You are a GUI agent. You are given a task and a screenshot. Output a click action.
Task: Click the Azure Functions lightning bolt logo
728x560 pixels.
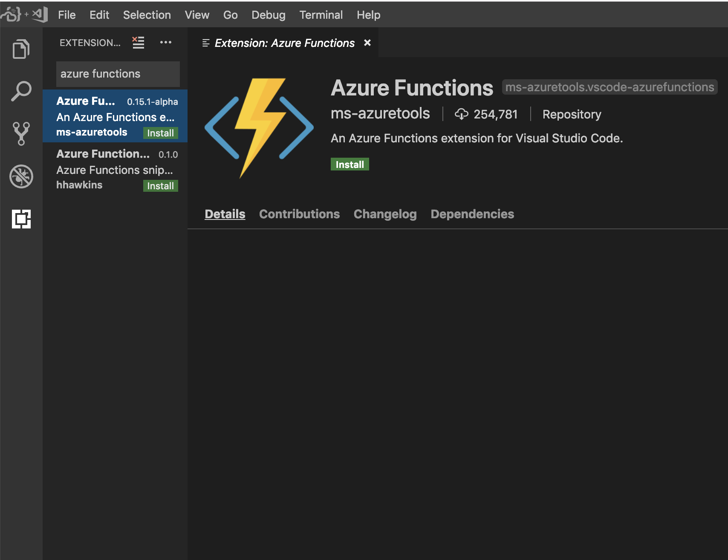point(259,128)
